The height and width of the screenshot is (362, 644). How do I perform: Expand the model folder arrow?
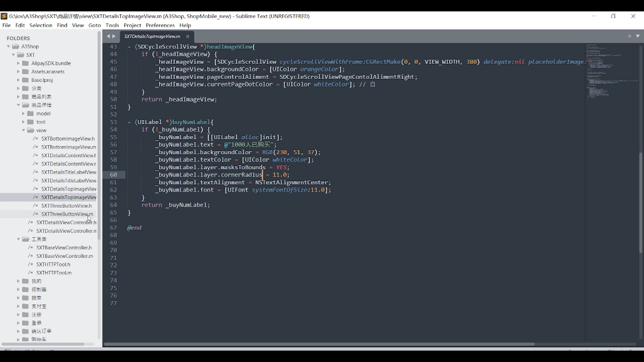[23, 113]
